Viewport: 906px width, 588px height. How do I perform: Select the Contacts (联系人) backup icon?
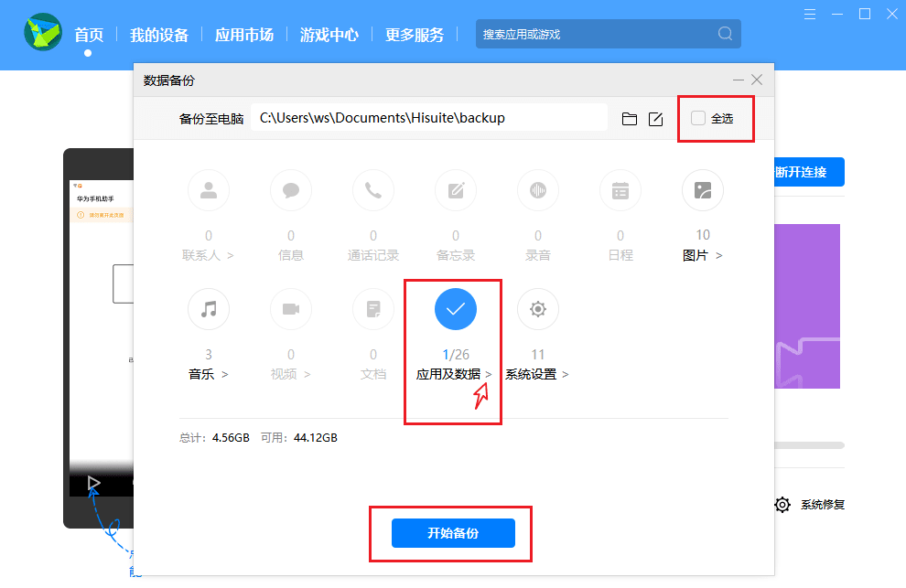point(208,190)
